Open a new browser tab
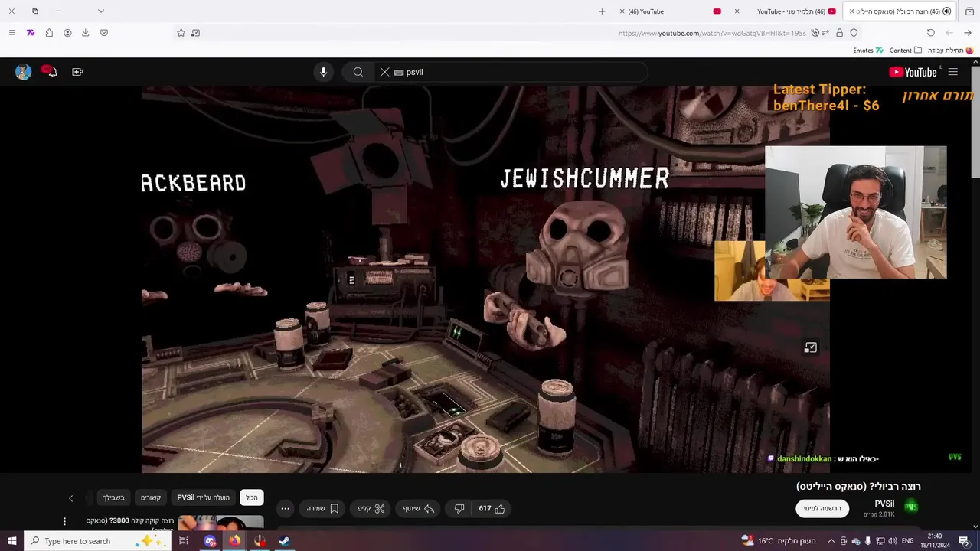The width and height of the screenshot is (980, 551). click(602, 11)
